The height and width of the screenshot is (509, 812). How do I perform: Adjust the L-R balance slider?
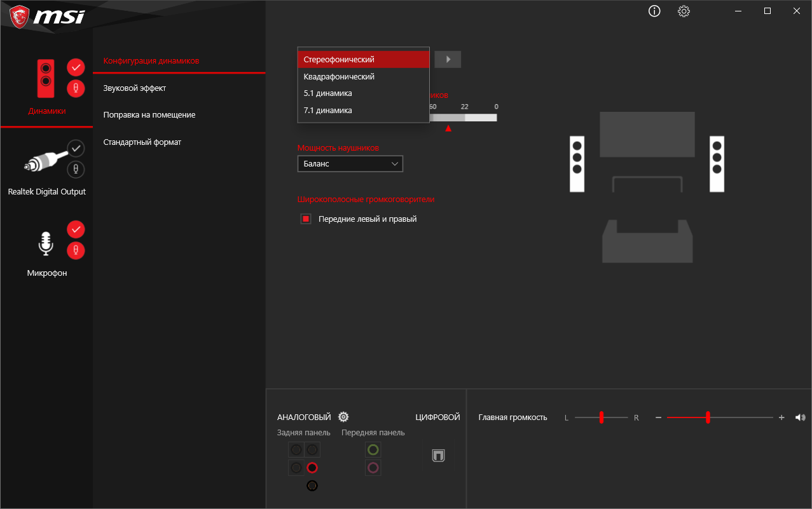(603, 417)
